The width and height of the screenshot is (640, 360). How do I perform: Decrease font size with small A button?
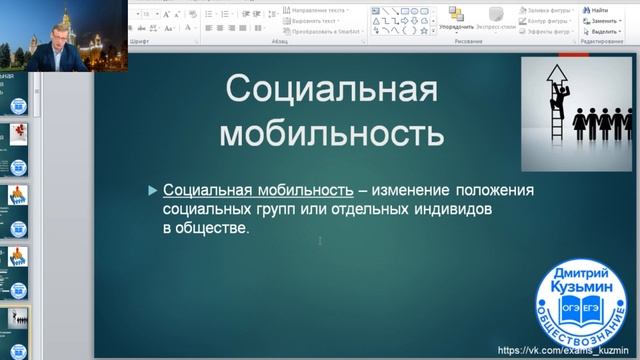[x=177, y=15]
